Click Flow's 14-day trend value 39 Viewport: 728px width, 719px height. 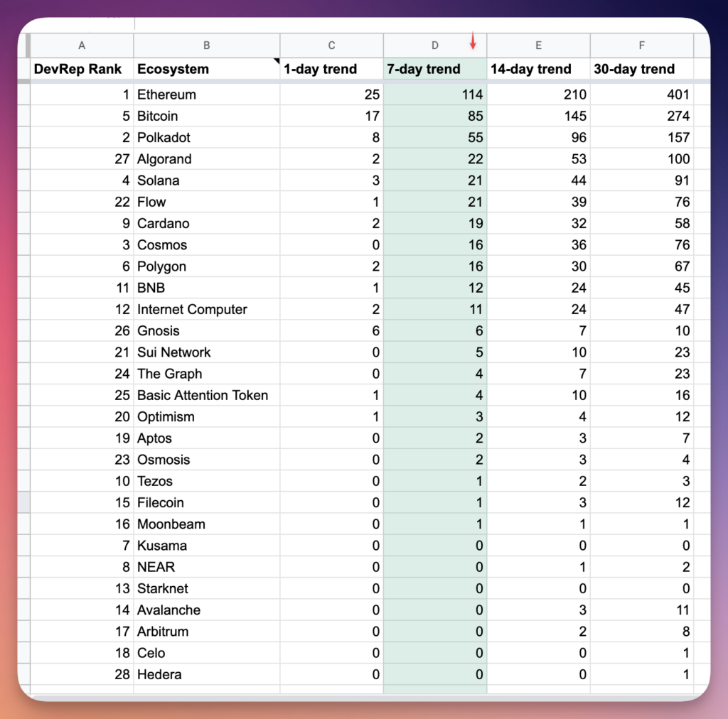[539, 202]
